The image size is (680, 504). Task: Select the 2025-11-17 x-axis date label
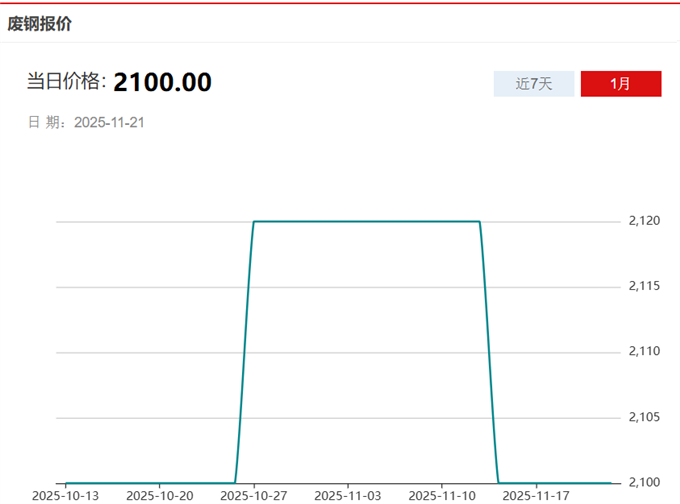pyautogui.click(x=536, y=495)
